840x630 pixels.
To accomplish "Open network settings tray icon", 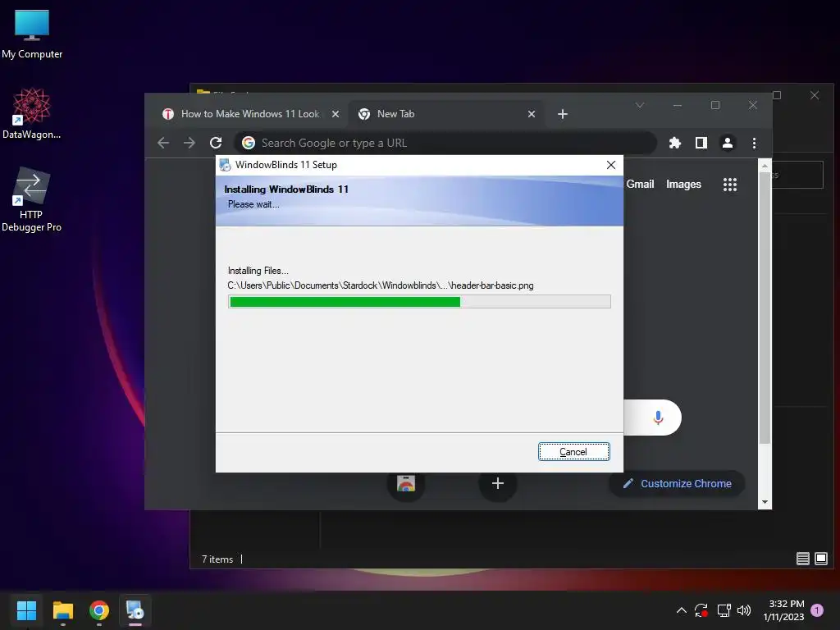I will [724, 609].
